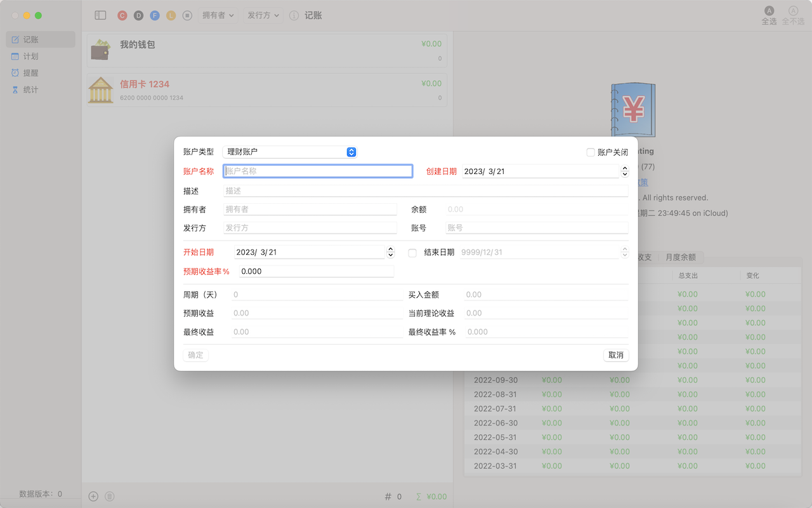
Task: Click the 2022-04-30 table row date
Action: 495,451
